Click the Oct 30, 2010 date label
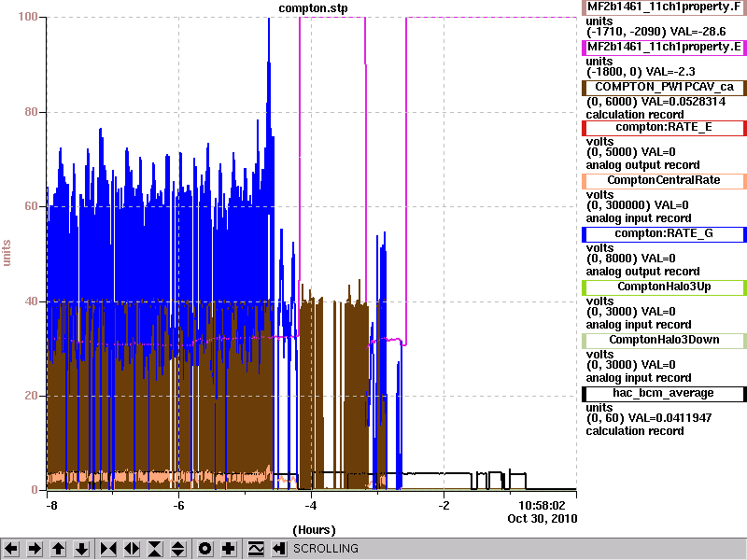Image resolution: width=747 pixels, height=560 pixels. 543,519
